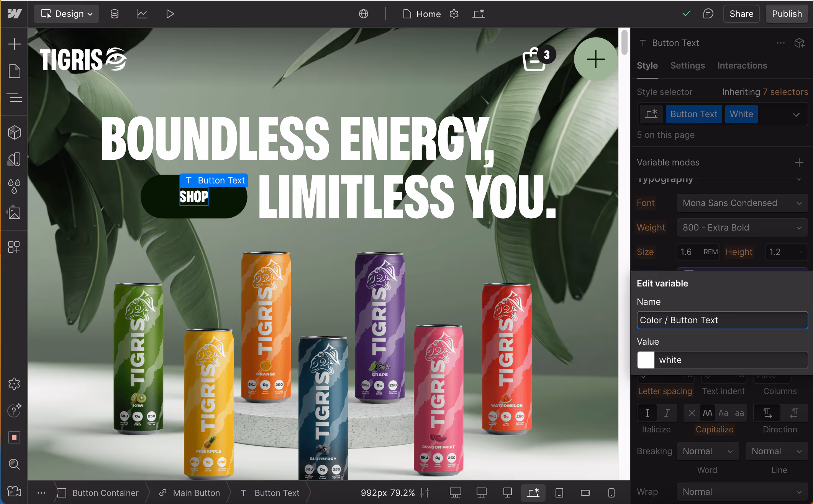Viewport: 813px width, 504px height.
Task: Open Home page settings gear
Action: tap(454, 14)
